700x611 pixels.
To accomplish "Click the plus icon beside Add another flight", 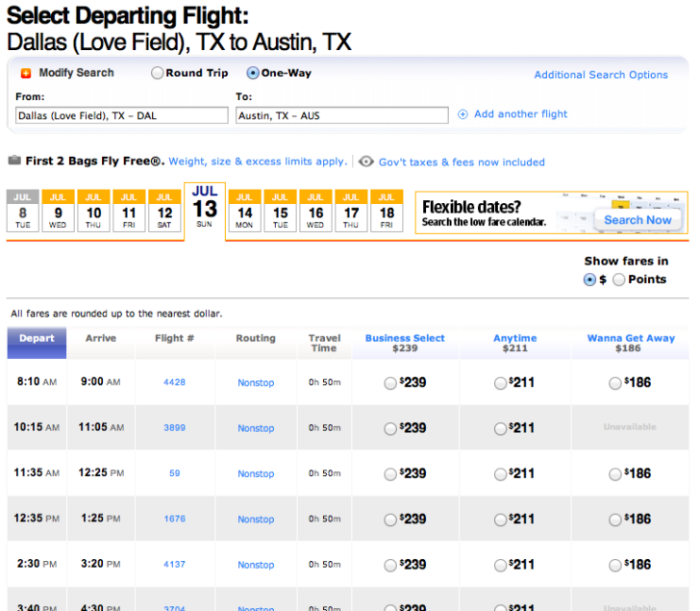I will tap(462, 115).
